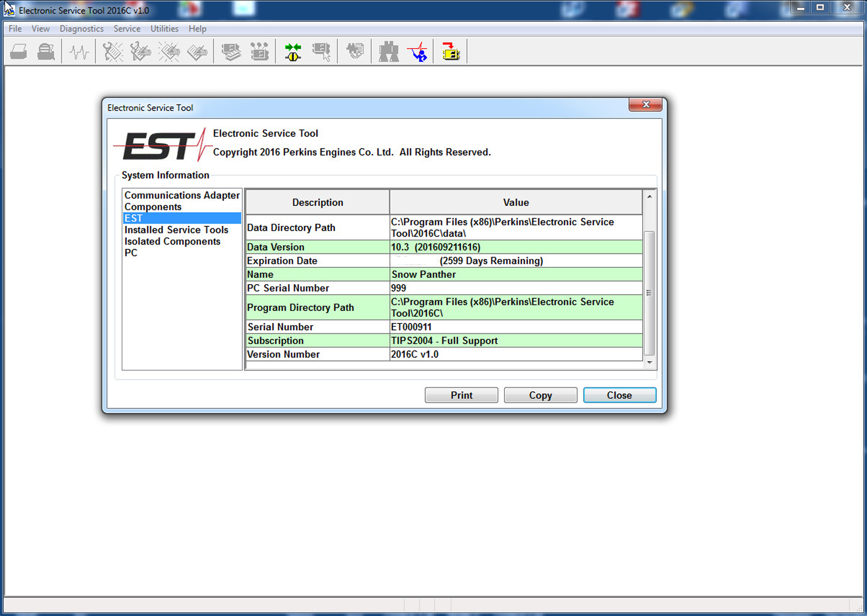The height and width of the screenshot is (616, 867).
Task: Open the Service menu
Action: (126, 29)
